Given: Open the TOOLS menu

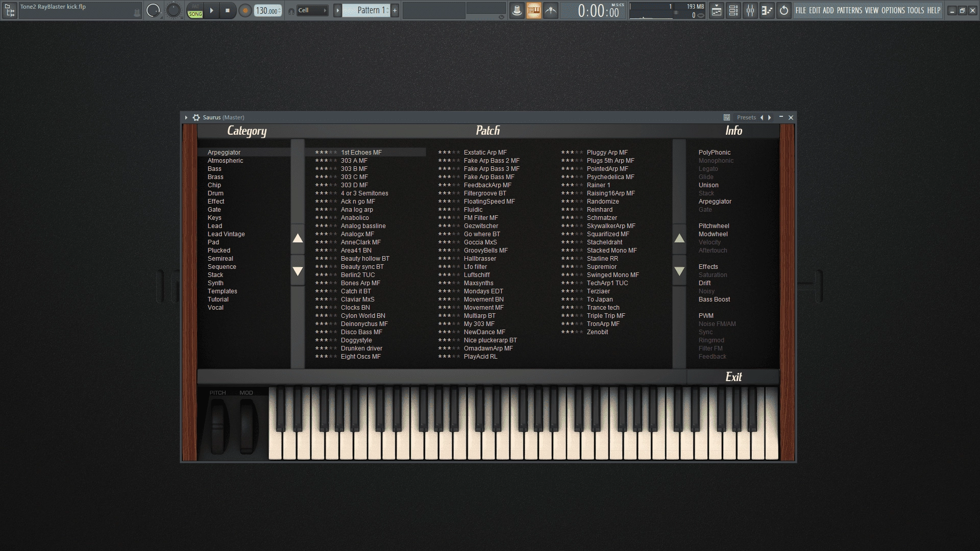Looking at the screenshot, I should (x=915, y=10).
